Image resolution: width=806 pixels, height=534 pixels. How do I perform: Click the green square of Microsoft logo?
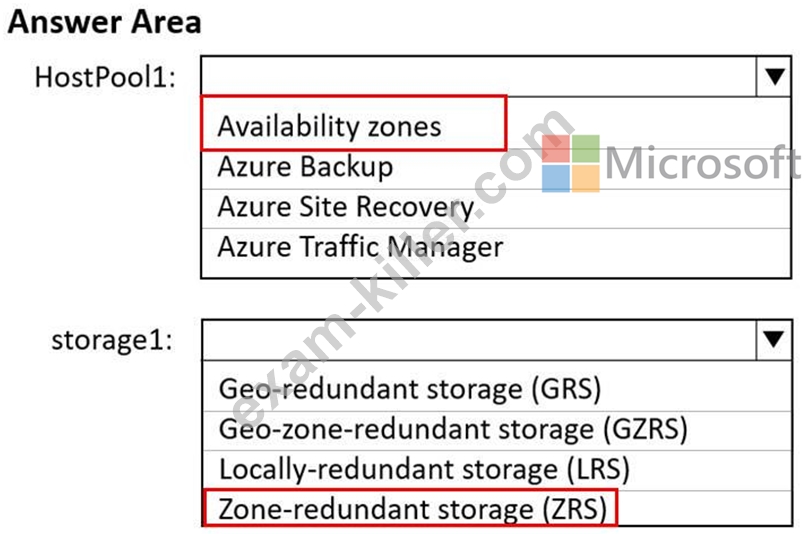[x=586, y=149]
